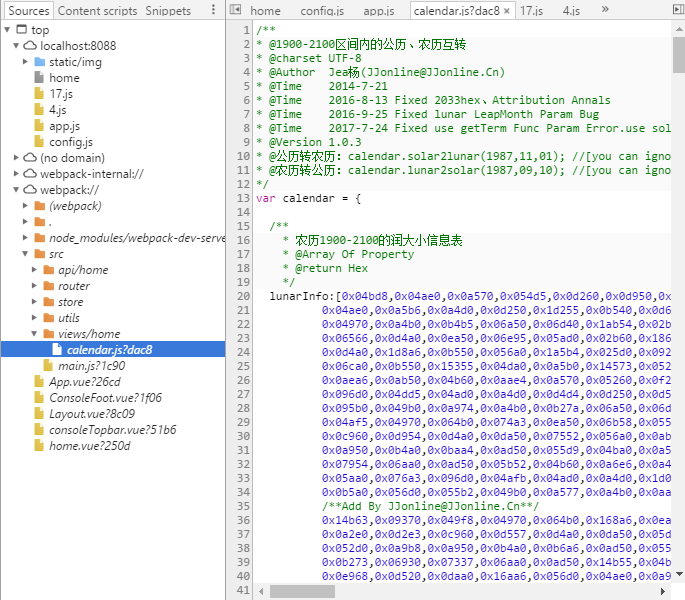Screen dimensions: 685x600
Task: Expand the api/home folder arrow
Action: 34,270
